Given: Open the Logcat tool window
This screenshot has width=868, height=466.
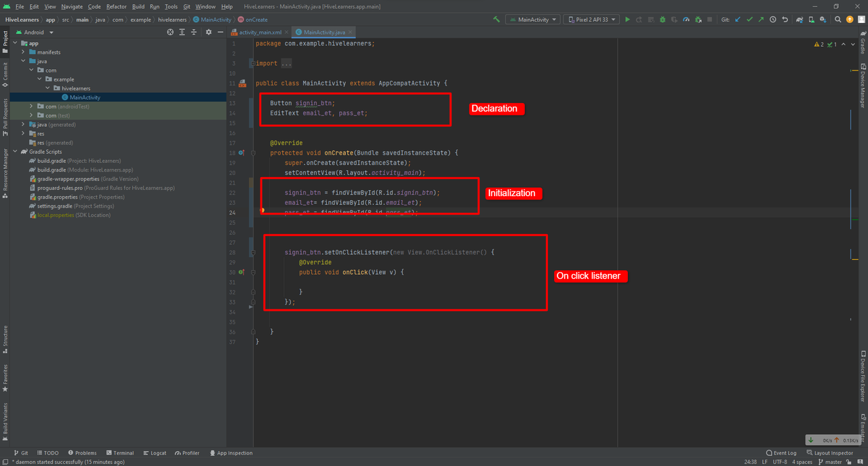Looking at the screenshot, I should tap(155, 452).
